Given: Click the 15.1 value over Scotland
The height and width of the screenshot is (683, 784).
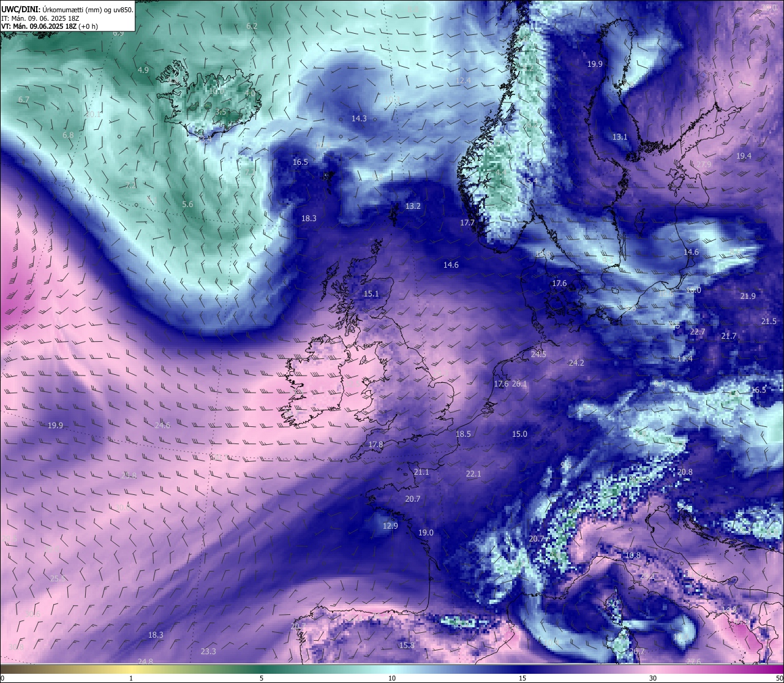Looking at the screenshot, I should click(x=371, y=293).
